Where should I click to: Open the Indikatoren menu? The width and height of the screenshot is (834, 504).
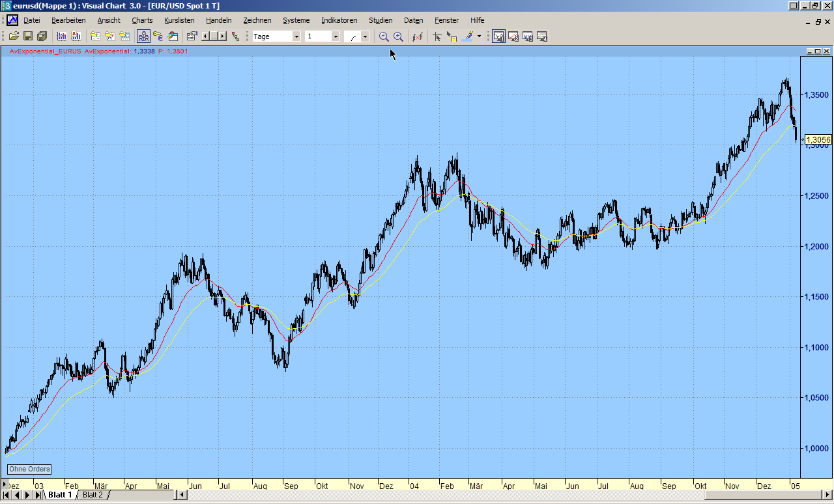(x=339, y=20)
